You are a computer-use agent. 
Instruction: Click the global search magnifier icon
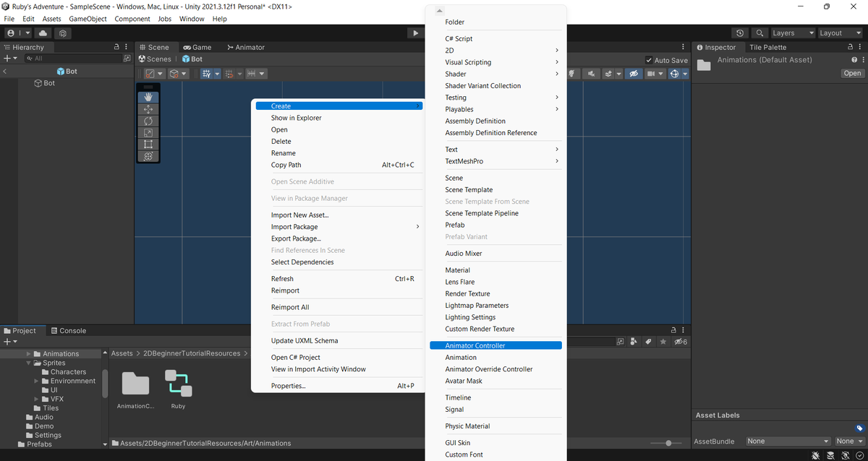[x=759, y=33]
